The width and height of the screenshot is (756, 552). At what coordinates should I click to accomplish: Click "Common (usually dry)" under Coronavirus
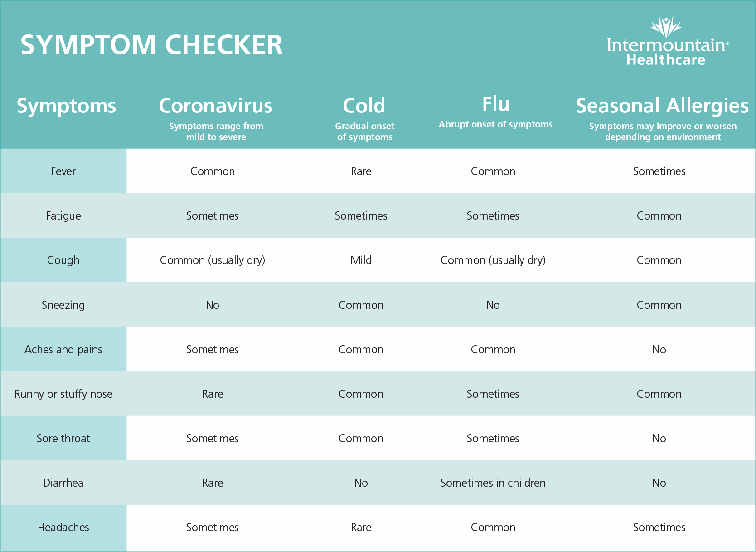click(212, 260)
